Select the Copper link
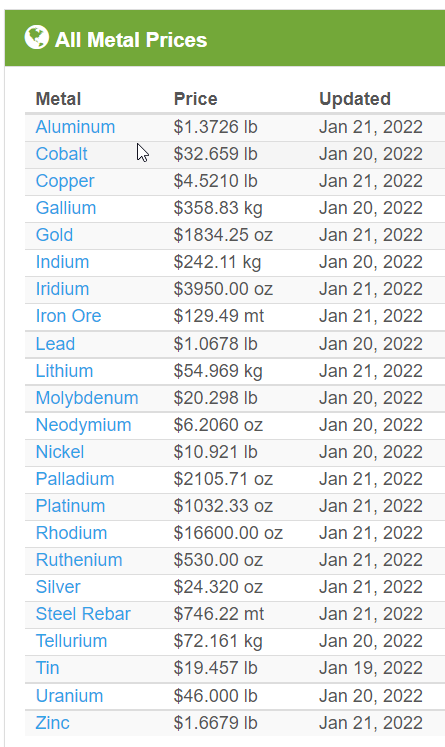The width and height of the screenshot is (445, 747). tap(65, 181)
